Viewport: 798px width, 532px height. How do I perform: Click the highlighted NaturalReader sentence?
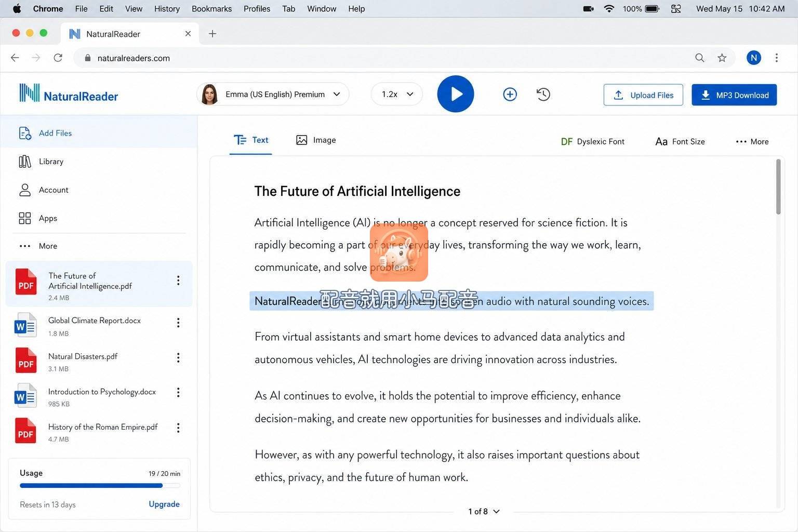click(x=451, y=301)
